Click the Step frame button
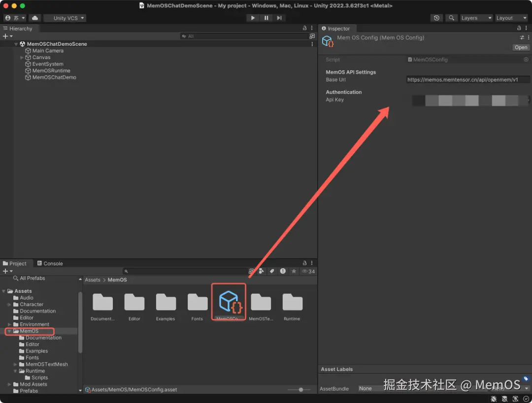Image resolution: width=532 pixels, height=403 pixels. point(279,18)
